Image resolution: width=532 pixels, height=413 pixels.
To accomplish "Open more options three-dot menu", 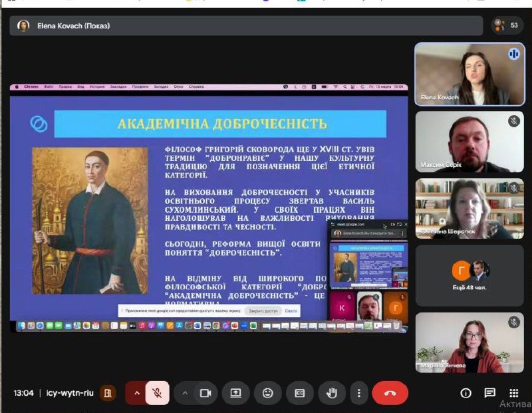I will (x=359, y=393).
